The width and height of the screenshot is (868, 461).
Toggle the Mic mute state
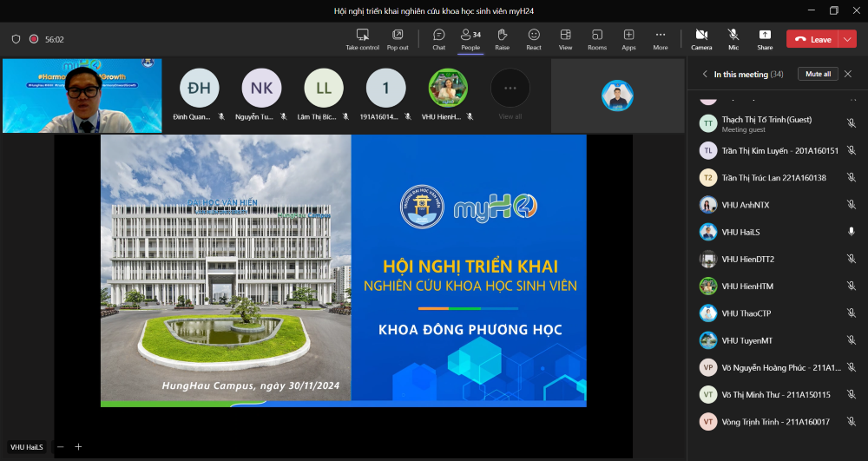[733, 35]
